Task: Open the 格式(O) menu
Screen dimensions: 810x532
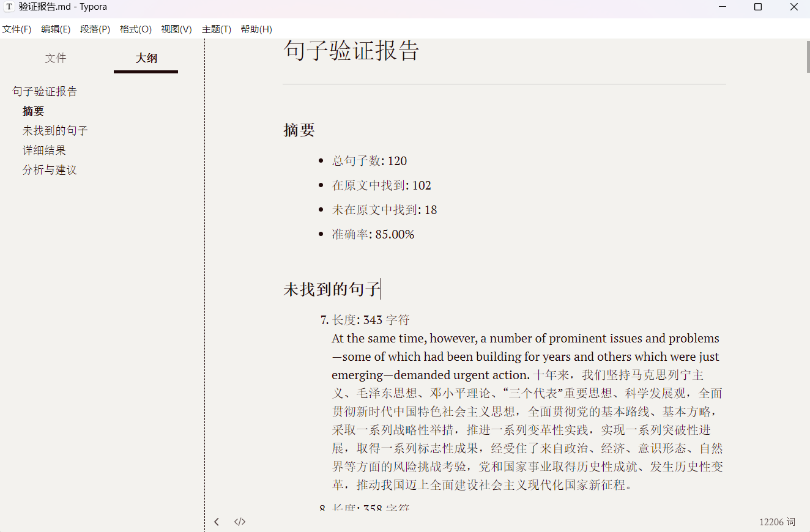Action: click(x=135, y=29)
